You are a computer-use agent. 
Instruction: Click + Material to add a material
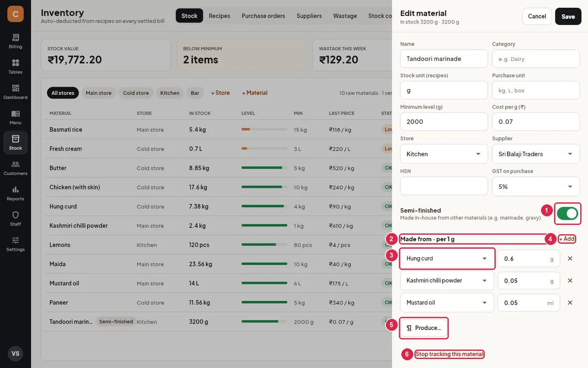(x=254, y=93)
